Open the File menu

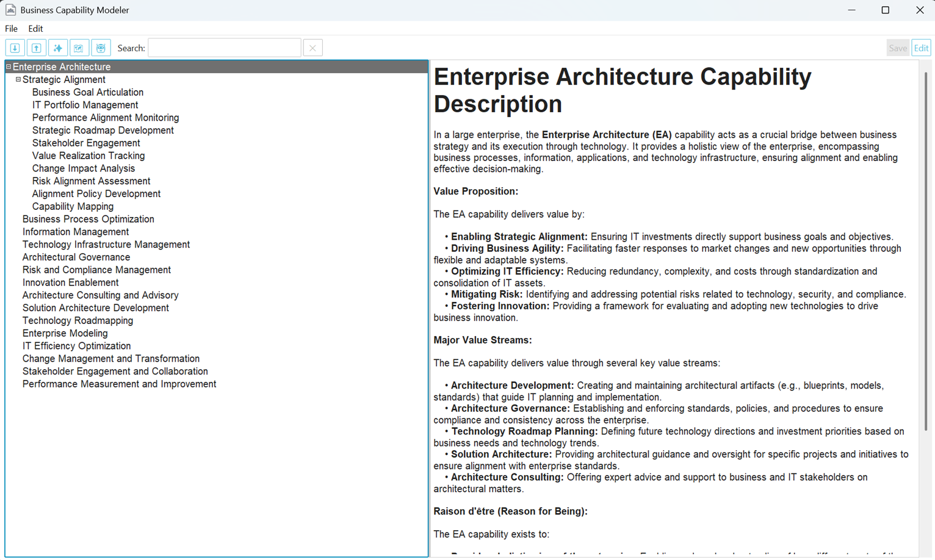click(x=11, y=29)
